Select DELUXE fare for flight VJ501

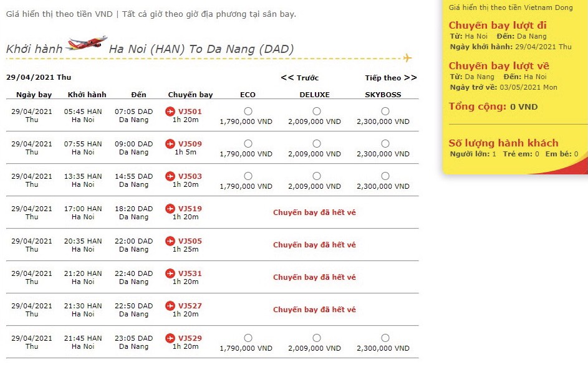(317, 111)
